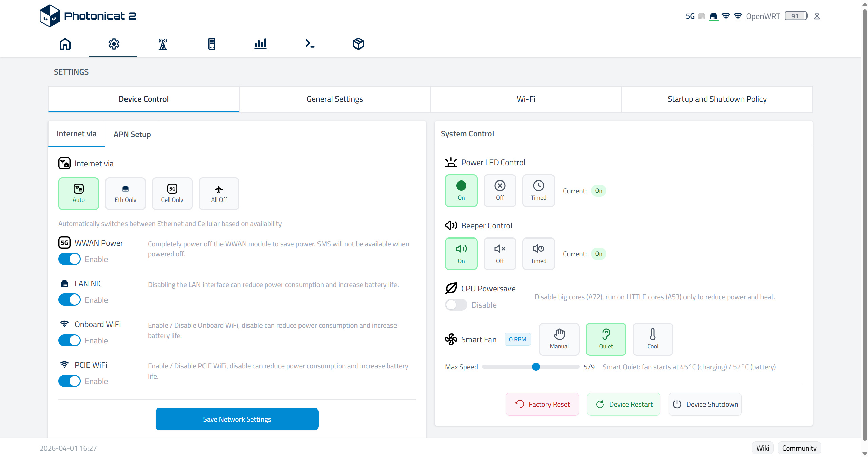Image resolution: width=868 pixels, height=457 pixels.
Task: Turn off the PCIE WiFi enable switch
Action: click(x=69, y=381)
